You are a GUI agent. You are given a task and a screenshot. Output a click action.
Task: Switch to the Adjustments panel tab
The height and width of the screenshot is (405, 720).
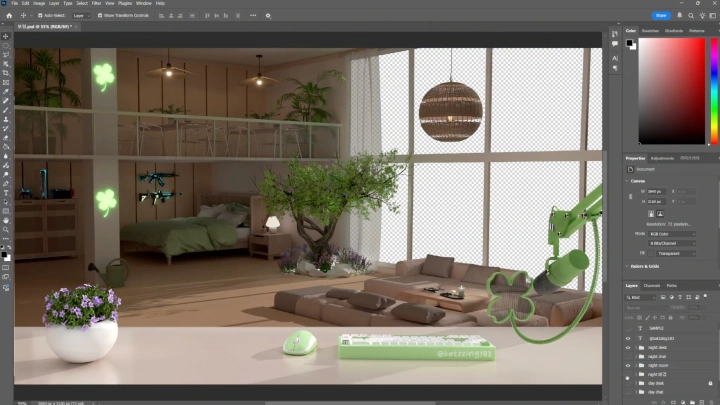662,158
